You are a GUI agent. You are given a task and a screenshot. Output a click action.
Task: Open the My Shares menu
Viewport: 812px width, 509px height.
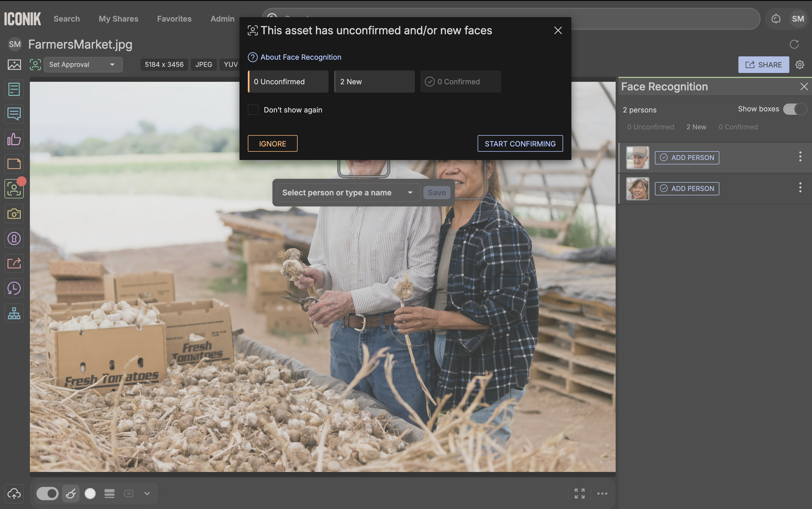tap(118, 19)
